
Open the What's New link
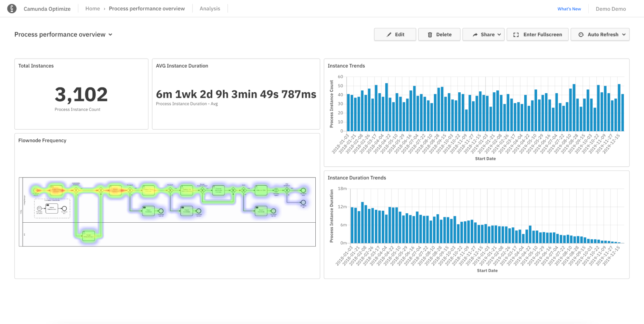point(569,9)
